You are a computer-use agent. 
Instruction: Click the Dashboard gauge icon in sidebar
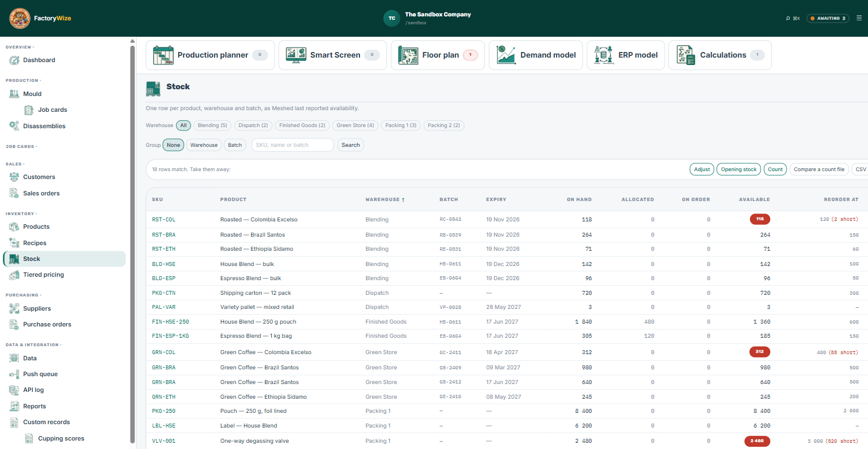click(x=14, y=60)
